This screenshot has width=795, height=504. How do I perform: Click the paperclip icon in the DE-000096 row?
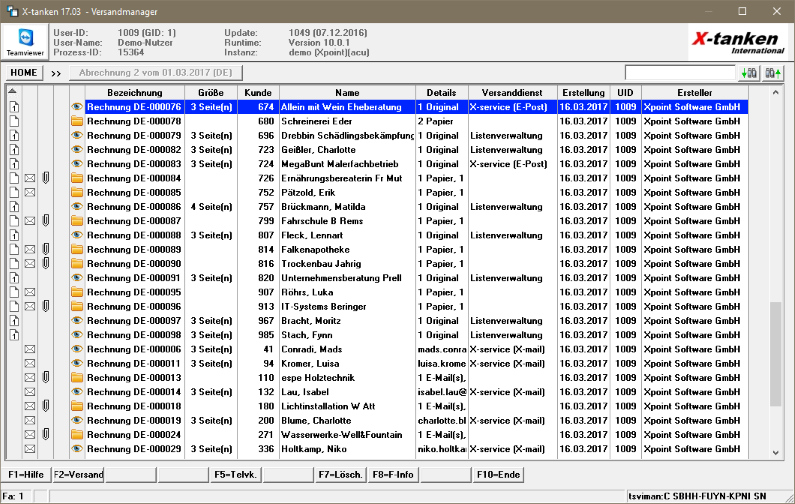point(46,306)
